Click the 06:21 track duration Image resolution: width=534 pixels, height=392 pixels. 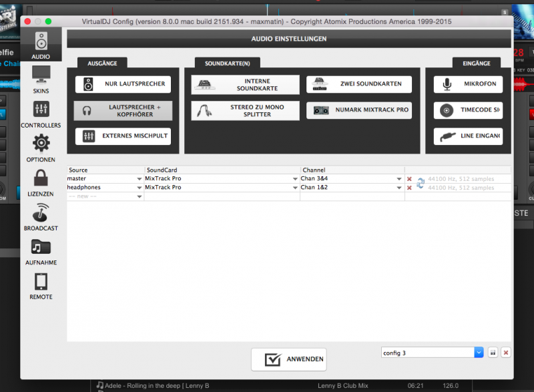[x=415, y=385]
